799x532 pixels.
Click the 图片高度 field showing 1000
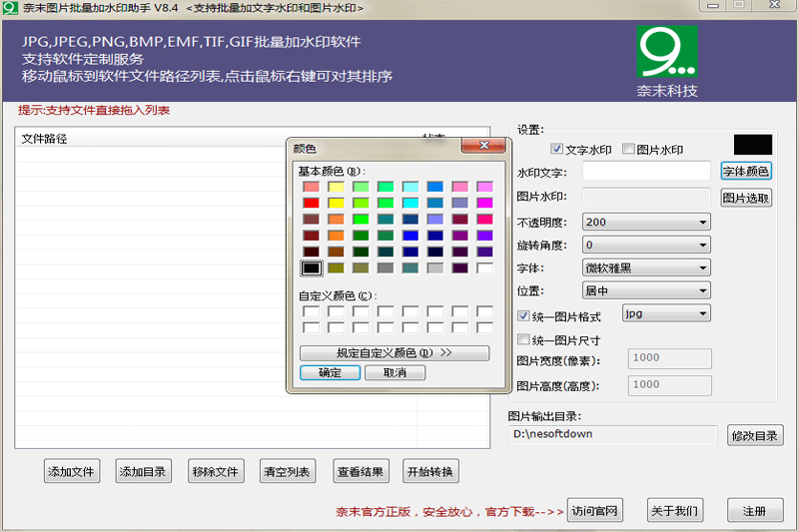click(x=669, y=385)
